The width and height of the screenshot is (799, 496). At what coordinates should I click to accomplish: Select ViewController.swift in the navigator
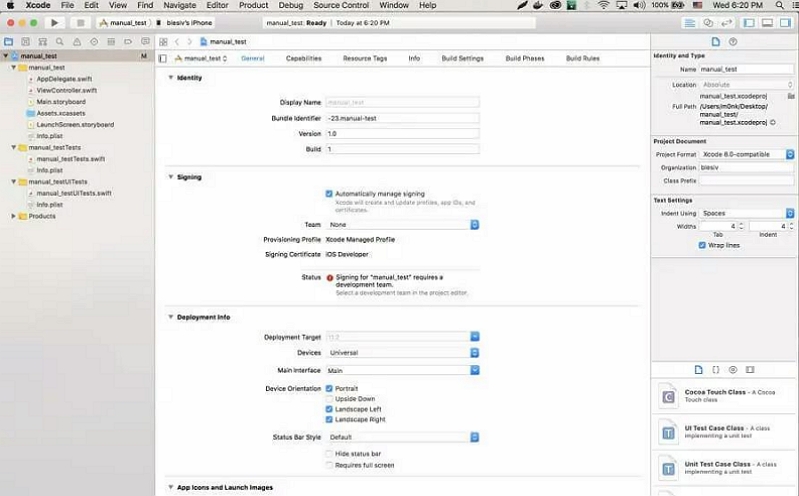coord(67,90)
